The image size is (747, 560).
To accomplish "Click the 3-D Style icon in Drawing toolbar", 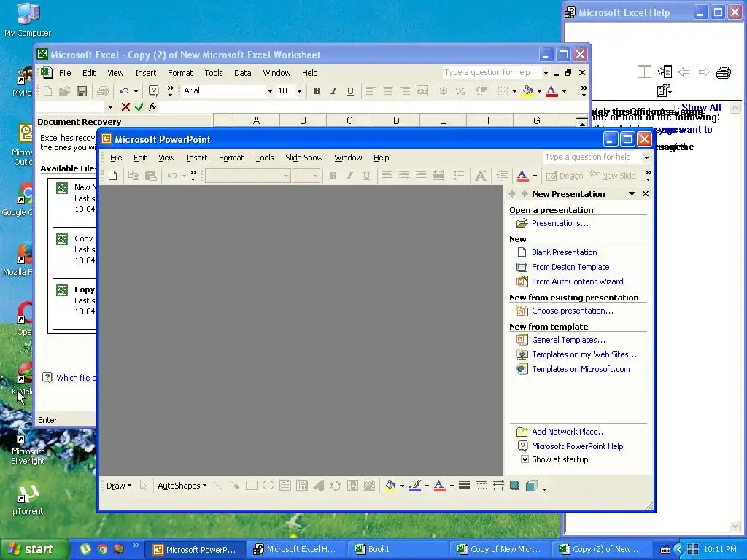I will pos(531,485).
